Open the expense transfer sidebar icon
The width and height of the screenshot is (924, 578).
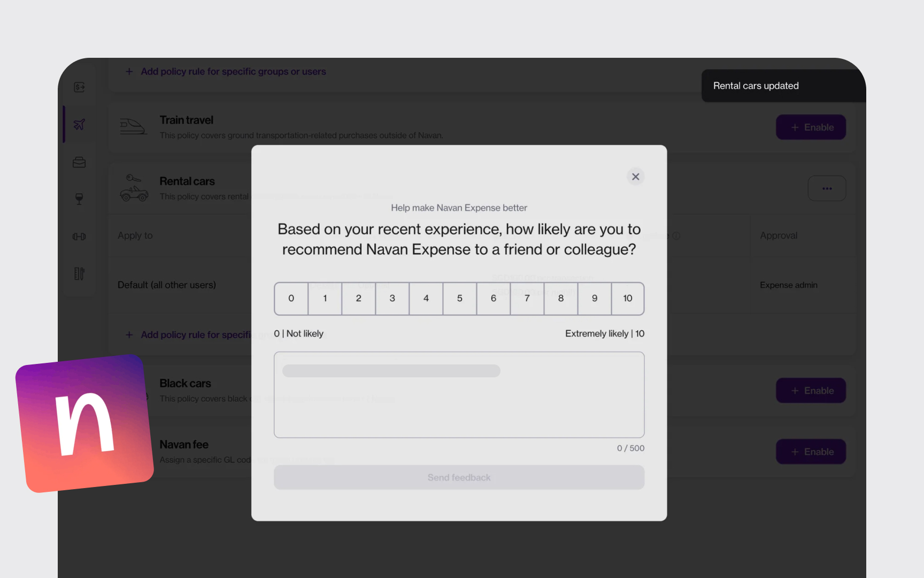point(79,87)
